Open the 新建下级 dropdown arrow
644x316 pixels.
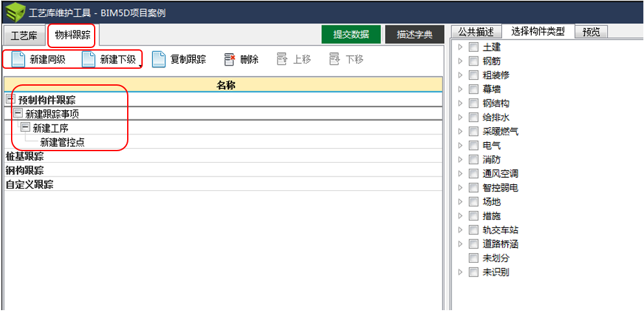(140, 66)
